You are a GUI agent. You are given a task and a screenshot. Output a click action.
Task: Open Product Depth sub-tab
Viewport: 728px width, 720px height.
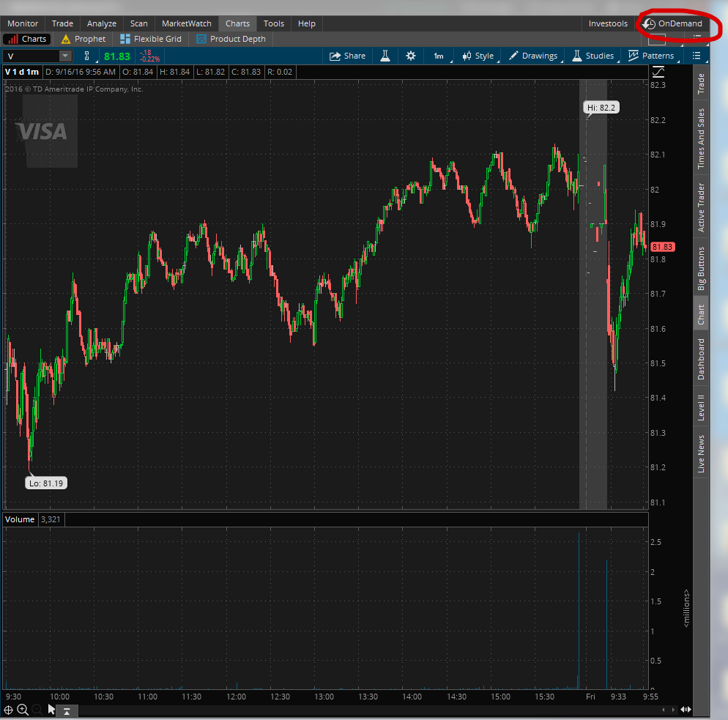coord(231,39)
